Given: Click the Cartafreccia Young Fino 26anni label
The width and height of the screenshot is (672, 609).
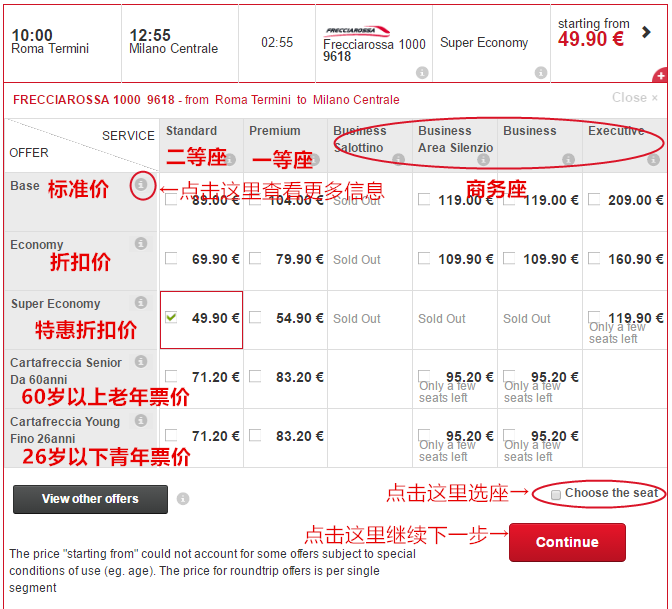Looking at the screenshot, I should 65,430.
